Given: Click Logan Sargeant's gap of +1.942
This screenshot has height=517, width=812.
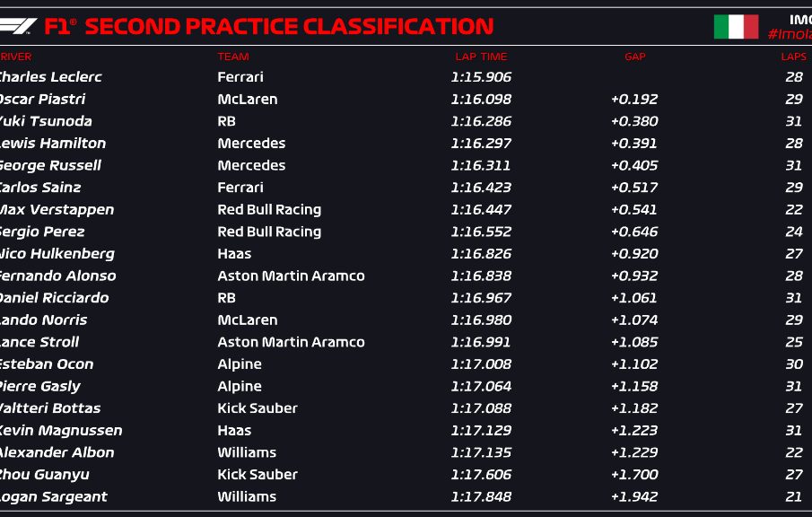Looking at the screenshot, I should coord(634,496).
